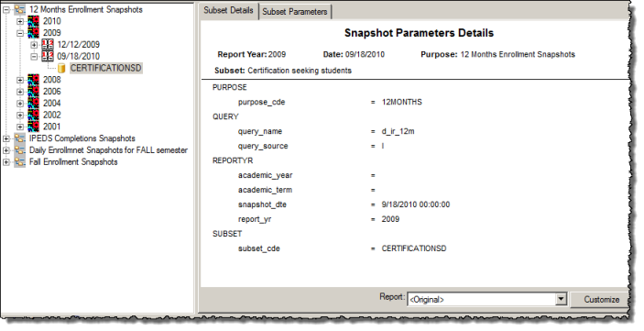The height and width of the screenshot is (331, 644).
Task: Select the CERTIFICATIONSD subset item
Action: [106, 68]
